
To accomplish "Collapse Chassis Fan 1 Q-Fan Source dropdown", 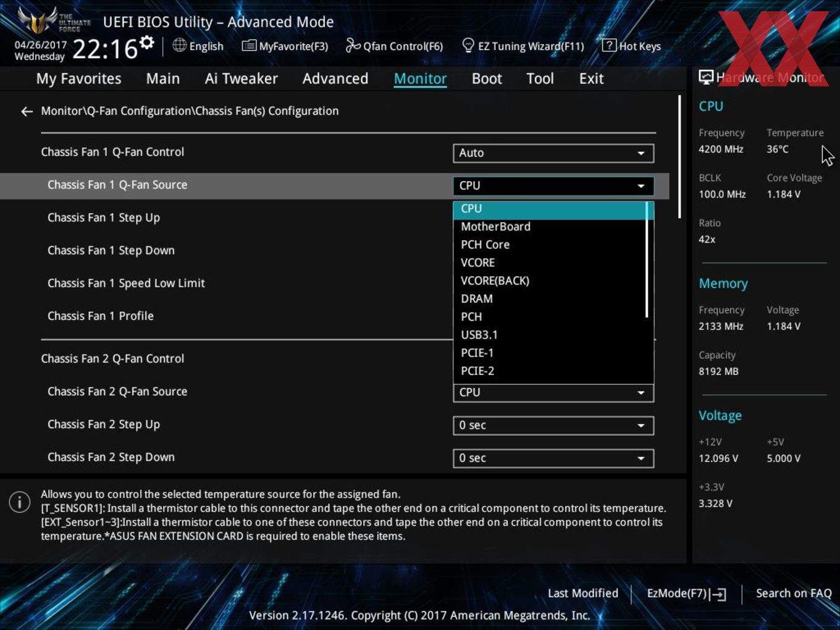I will (x=553, y=185).
